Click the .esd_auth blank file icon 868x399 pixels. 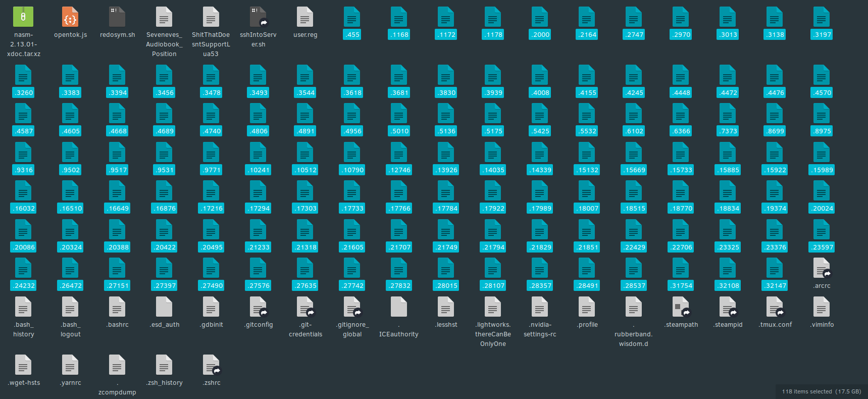pos(164,307)
